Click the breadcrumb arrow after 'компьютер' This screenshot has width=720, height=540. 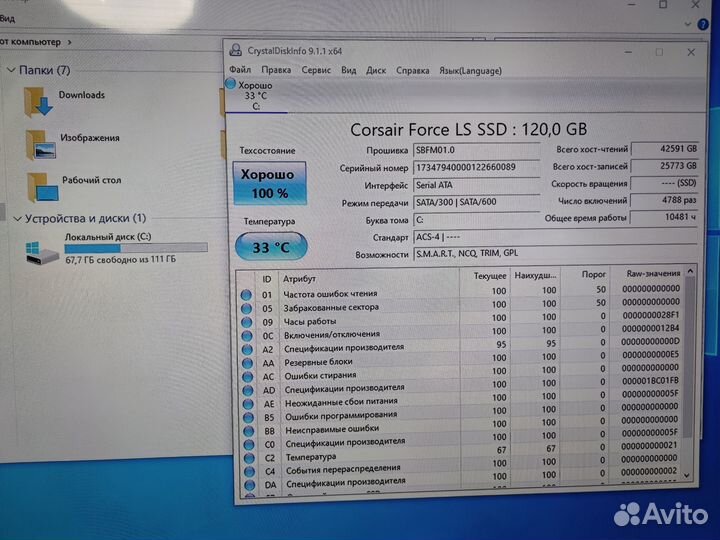pyautogui.click(x=69, y=42)
